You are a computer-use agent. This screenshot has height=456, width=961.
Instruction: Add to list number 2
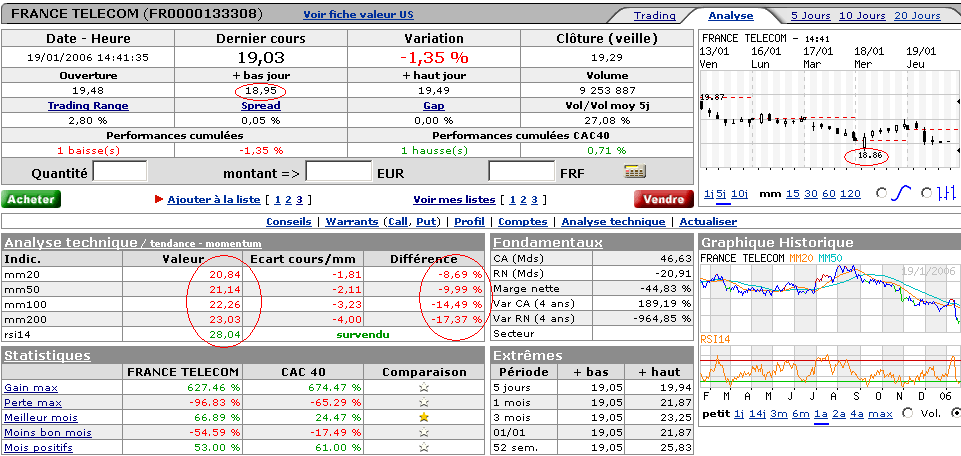coord(288,199)
